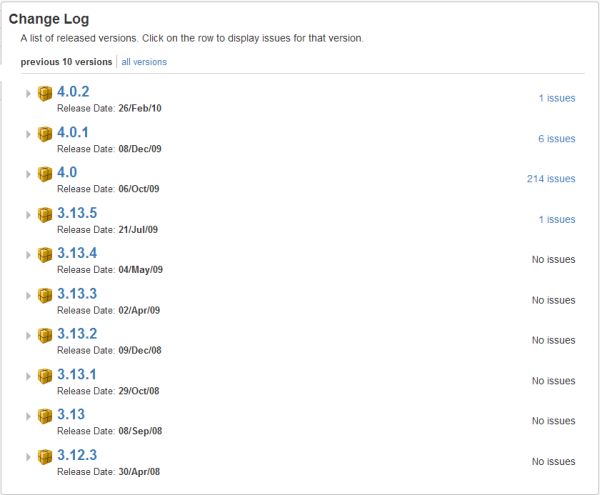The width and height of the screenshot is (600, 495).
Task: Click the package icon beside version 3.13
Action: 45,417
